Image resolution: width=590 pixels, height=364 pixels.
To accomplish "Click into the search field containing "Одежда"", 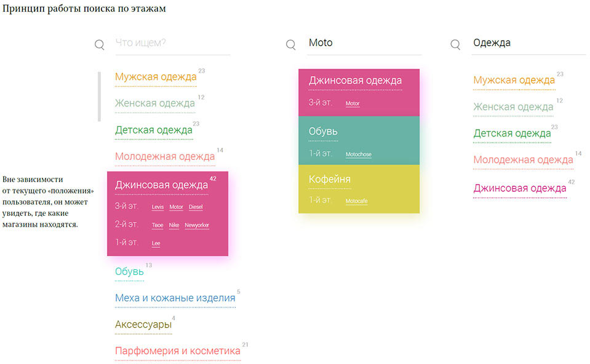I will (x=528, y=43).
